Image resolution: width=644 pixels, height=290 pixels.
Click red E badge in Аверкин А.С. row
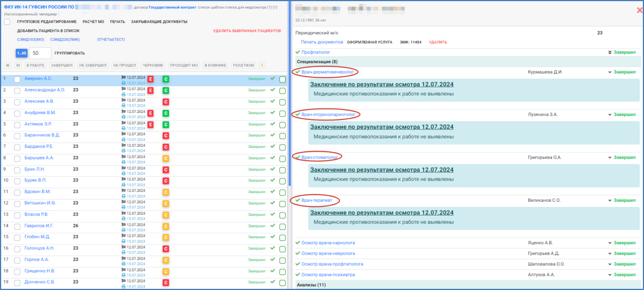(x=151, y=79)
